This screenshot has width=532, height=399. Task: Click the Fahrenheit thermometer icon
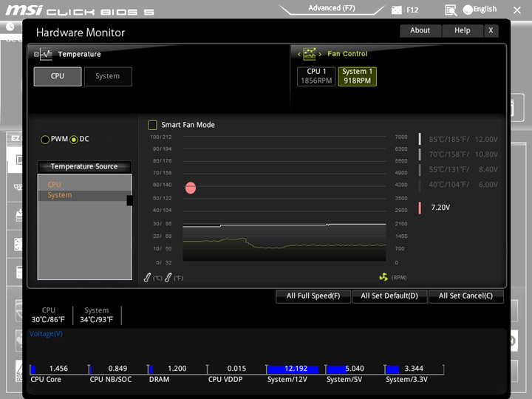pos(168,278)
